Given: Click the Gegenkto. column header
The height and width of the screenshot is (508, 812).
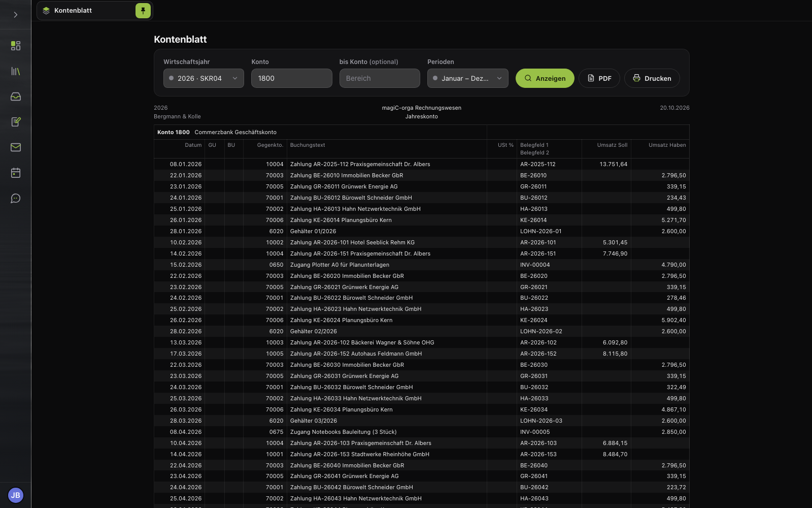Looking at the screenshot, I should (270, 145).
